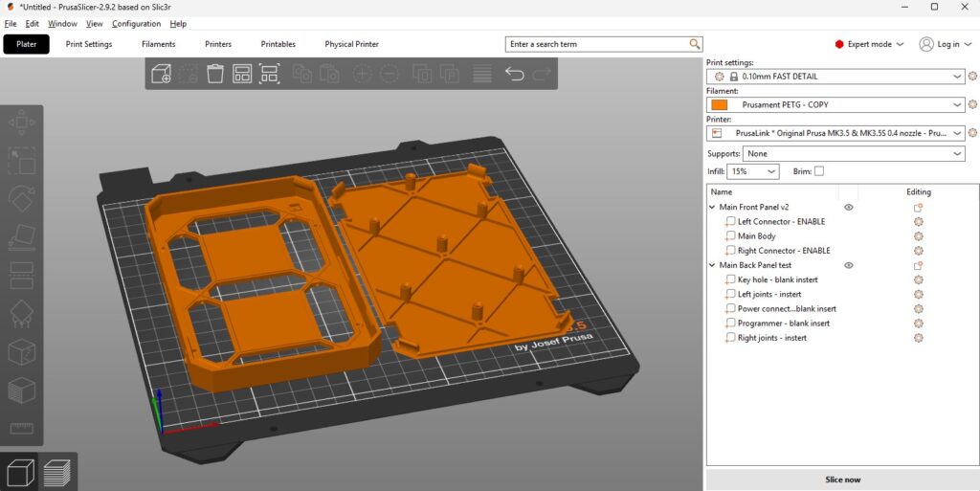Select the Place on face tool

click(22, 236)
